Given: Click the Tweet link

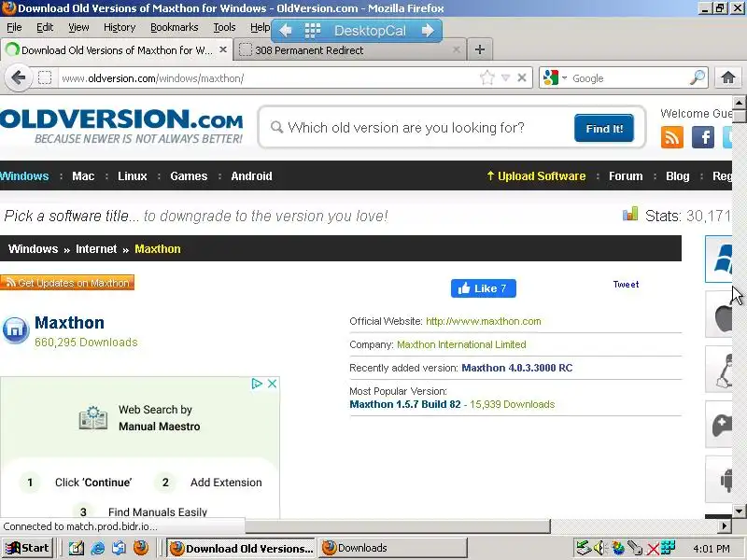Looking at the screenshot, I should [626, 285].
